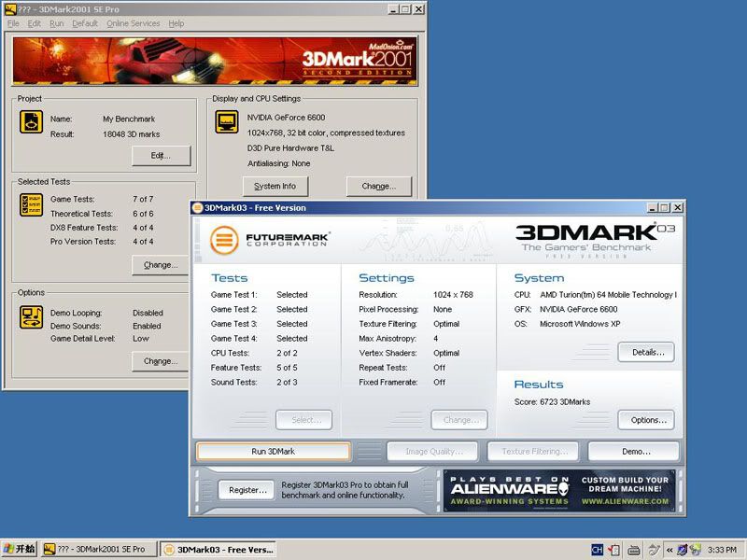The image size is (747, 560).
Task: Open system Details... in 3DMark03
Action: pyautogui.click(x=646, y=352)
